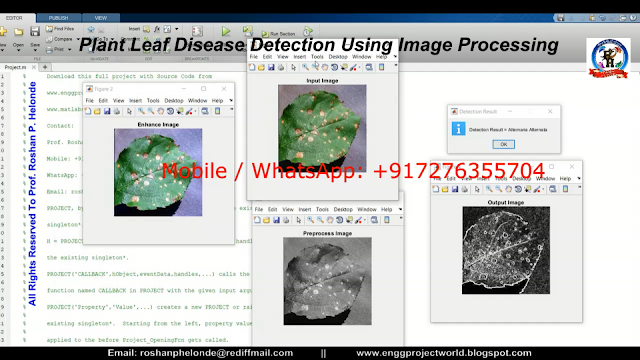Close the Detection Result dialog with X
This screenshot has height=360, width=640.
click(x=550, y=111)
